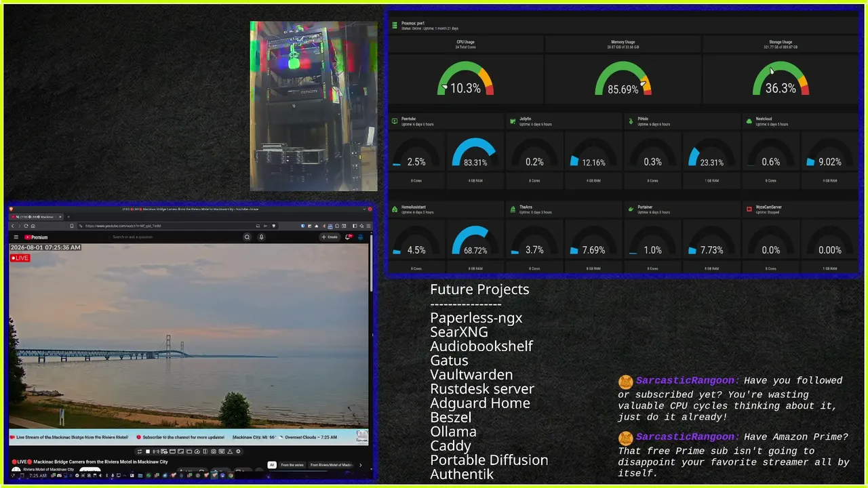Click the YouTube Create button

[330, 237]
